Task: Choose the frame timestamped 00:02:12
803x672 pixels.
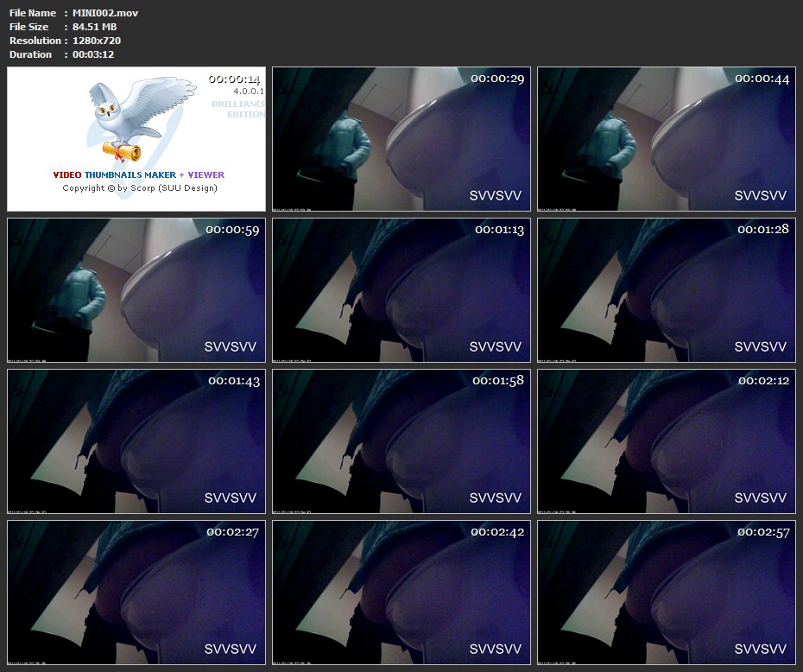Action: 666,441
